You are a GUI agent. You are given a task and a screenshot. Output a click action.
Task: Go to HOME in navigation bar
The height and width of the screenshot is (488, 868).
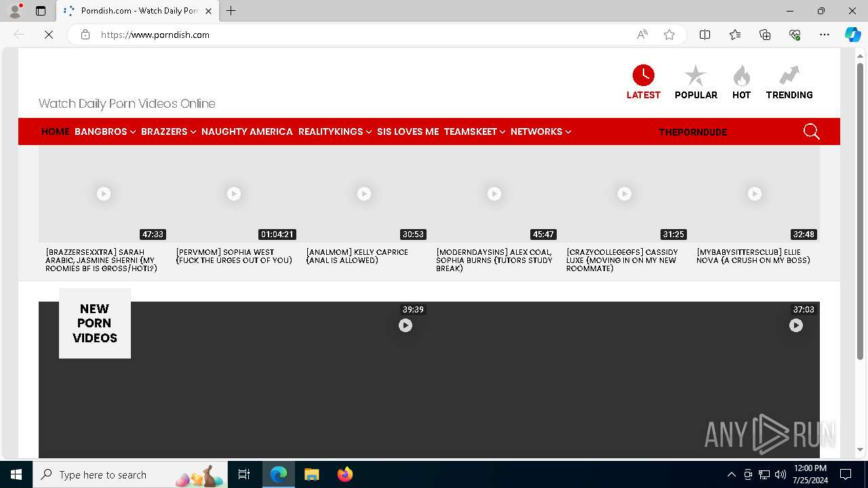(x=55, y=131)
